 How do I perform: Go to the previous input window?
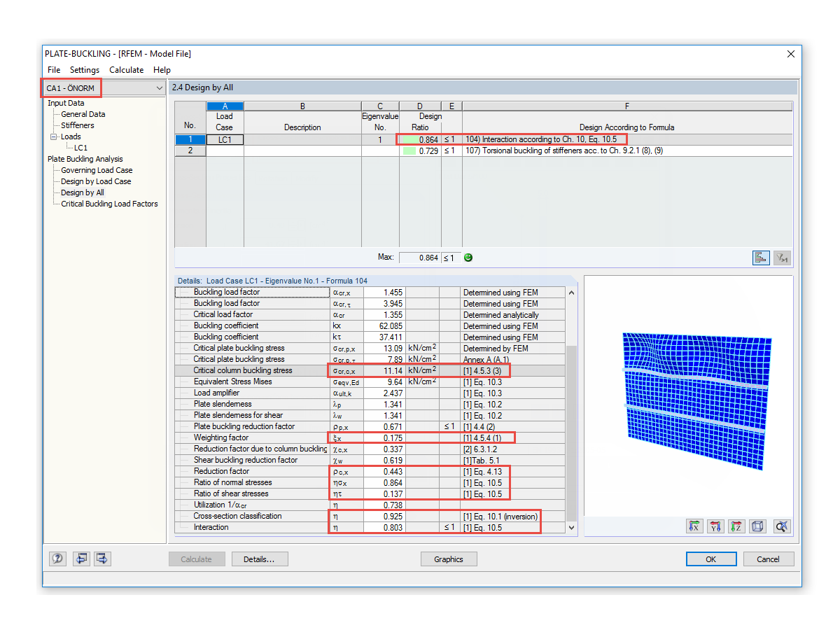(x=81, y=559)
